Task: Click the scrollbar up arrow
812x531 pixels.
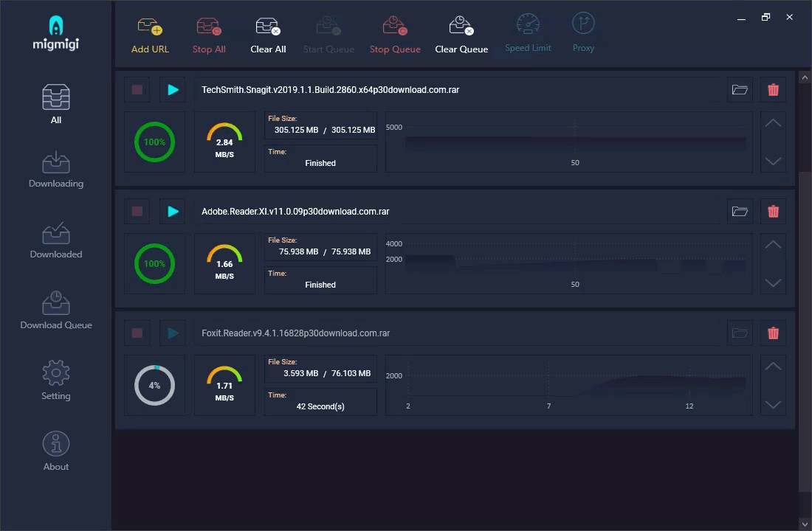Action: (805, 77)
